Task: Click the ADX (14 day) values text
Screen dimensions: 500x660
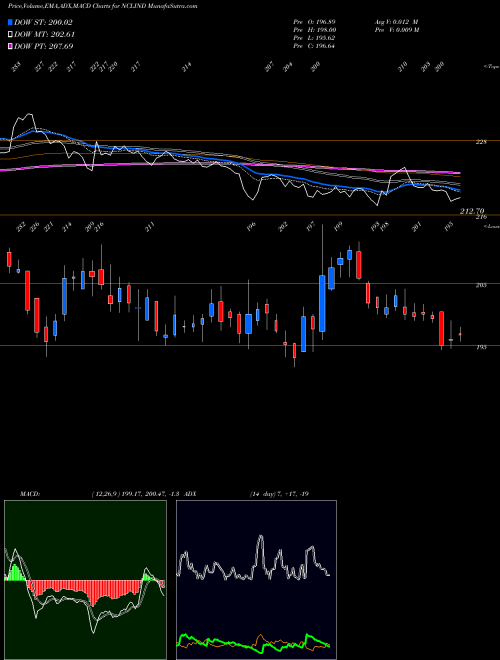Action: click(279, 493)
